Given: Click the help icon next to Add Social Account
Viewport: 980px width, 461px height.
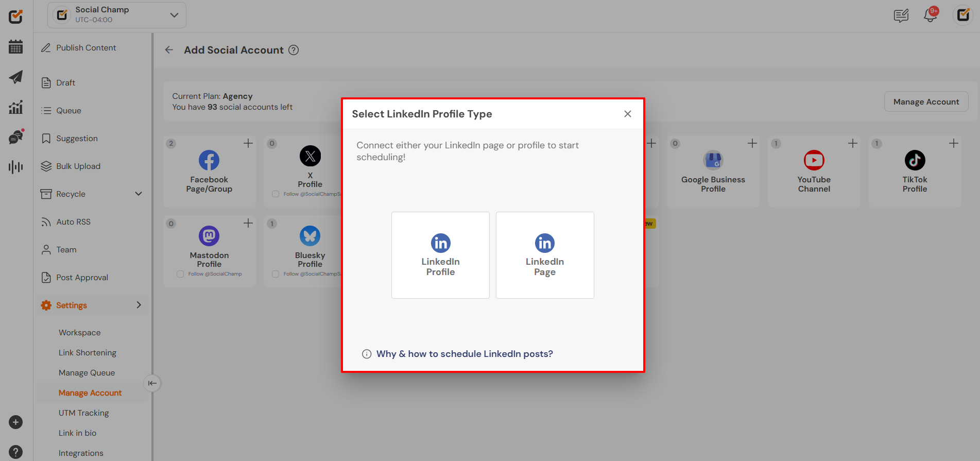Looking at the screenshot, I should (294, 50).
